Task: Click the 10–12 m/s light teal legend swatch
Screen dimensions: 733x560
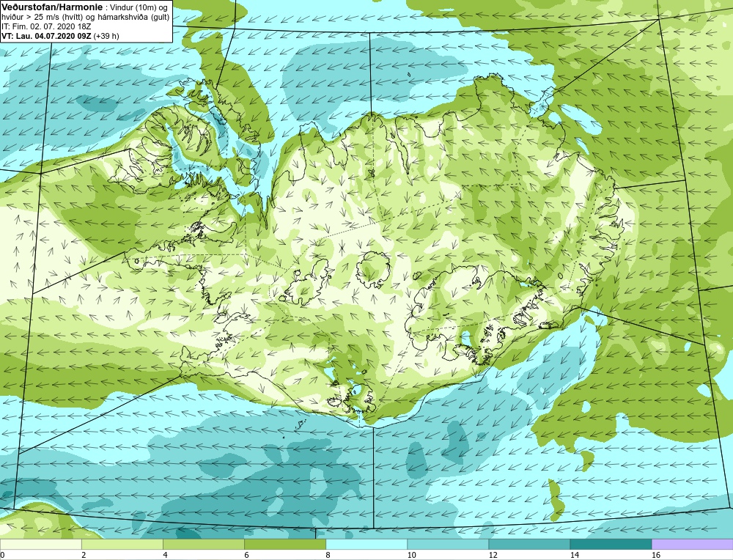Action: tap(447, 544)
